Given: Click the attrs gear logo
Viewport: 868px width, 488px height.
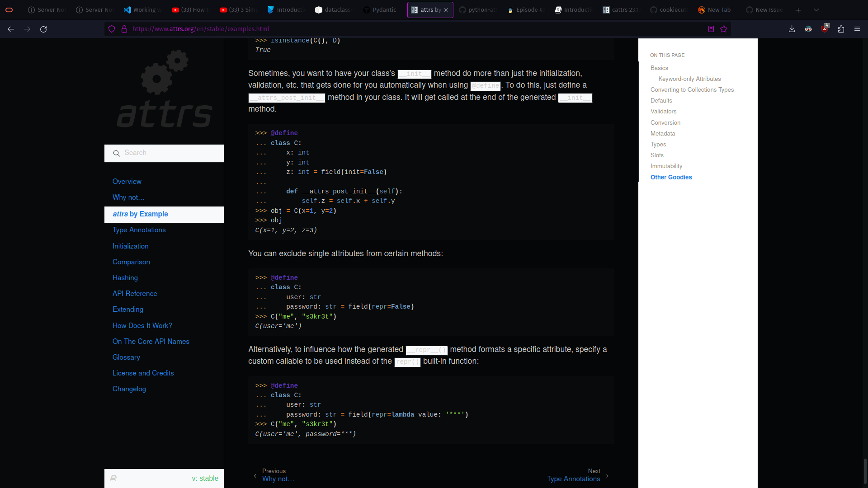Looking at the screenshot, I should tap(165, 89).
